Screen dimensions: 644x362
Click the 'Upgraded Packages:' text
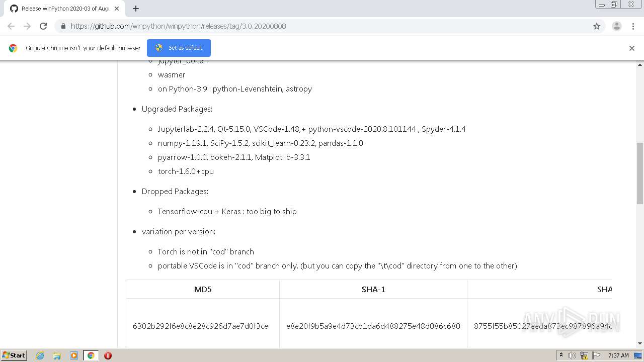(177, 109)
